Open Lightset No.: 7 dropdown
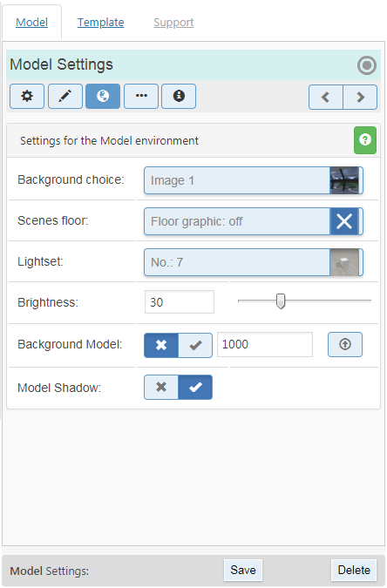The height and width of the screenshot is (588, 387). tap(254, 262)
